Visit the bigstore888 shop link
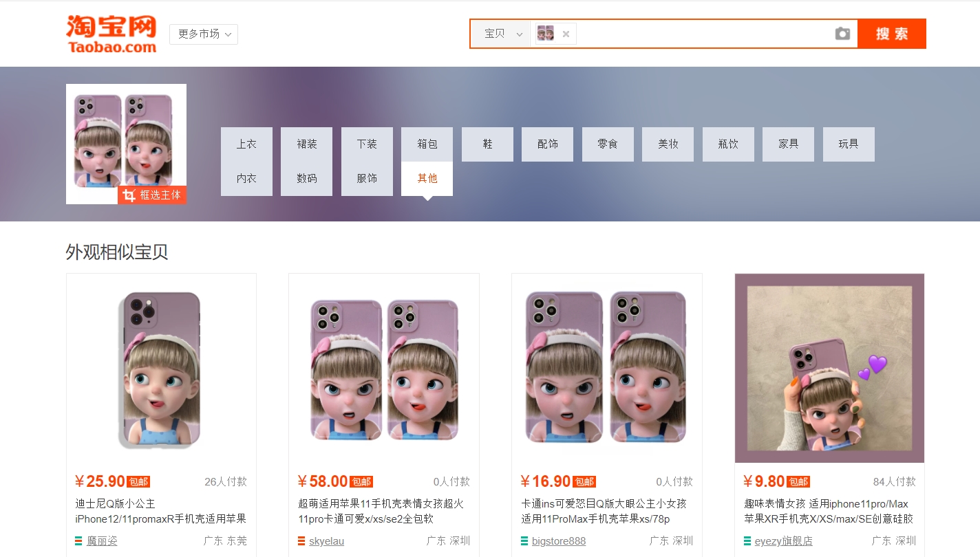Image resolution: width=980 pixels, height=557 pixels. [559, 541]
